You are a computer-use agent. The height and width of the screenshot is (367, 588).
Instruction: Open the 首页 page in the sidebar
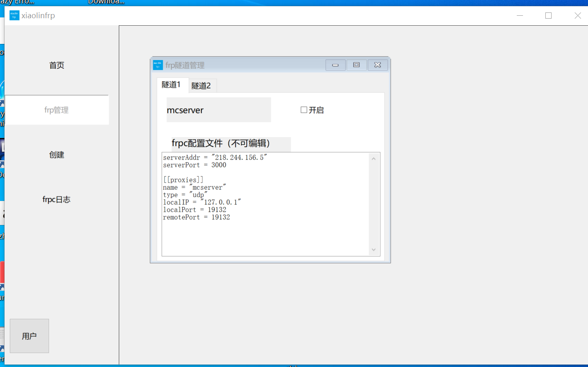pos(56,65)
